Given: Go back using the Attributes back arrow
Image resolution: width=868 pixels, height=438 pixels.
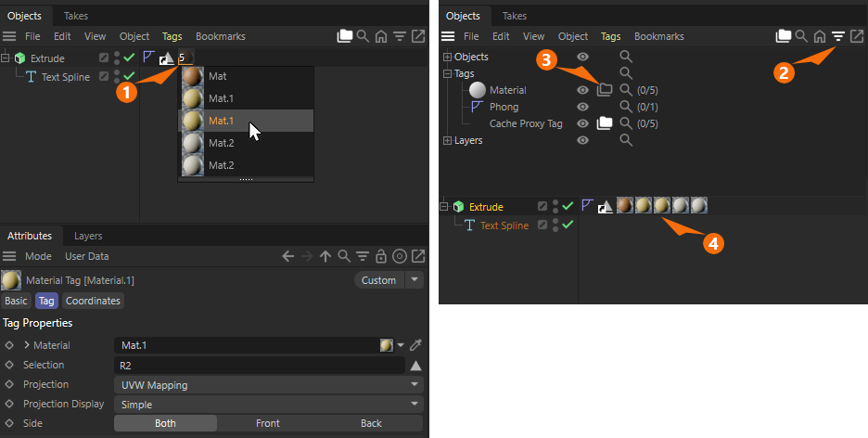Looking at the screenshot, I should click(x=287, y=256).
